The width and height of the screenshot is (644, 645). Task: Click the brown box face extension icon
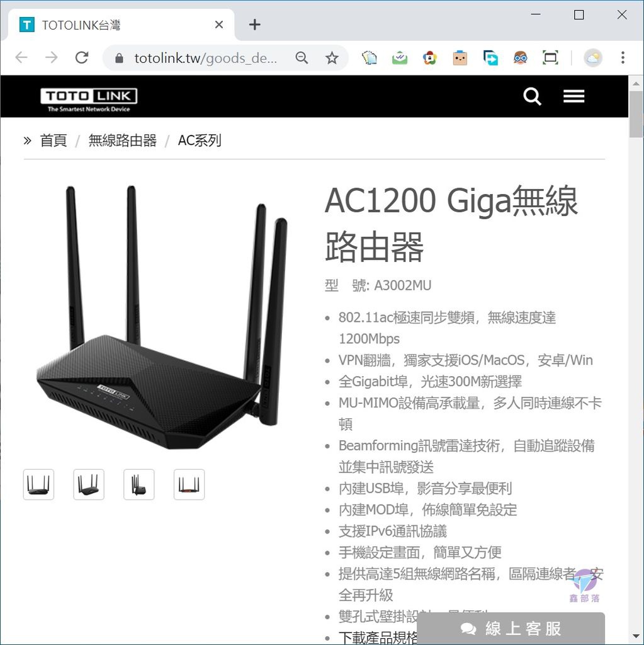(460, 58)
